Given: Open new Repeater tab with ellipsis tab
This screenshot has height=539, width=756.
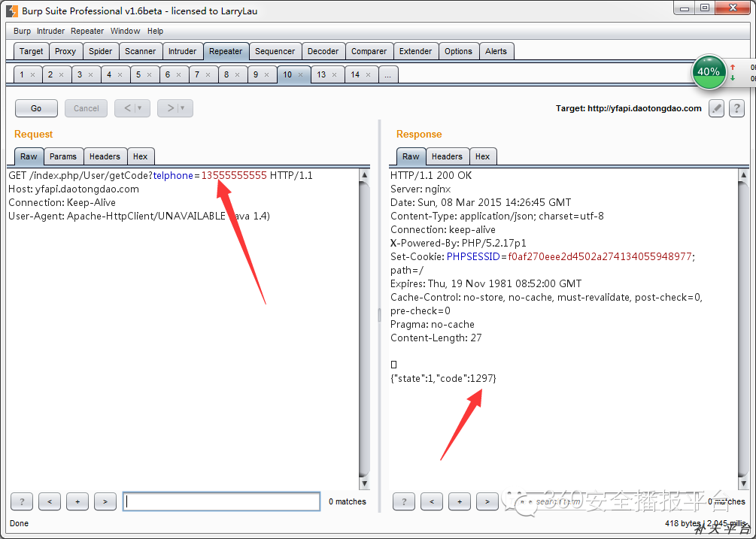Looking at the screenshot, I should (x=388, y=74).
